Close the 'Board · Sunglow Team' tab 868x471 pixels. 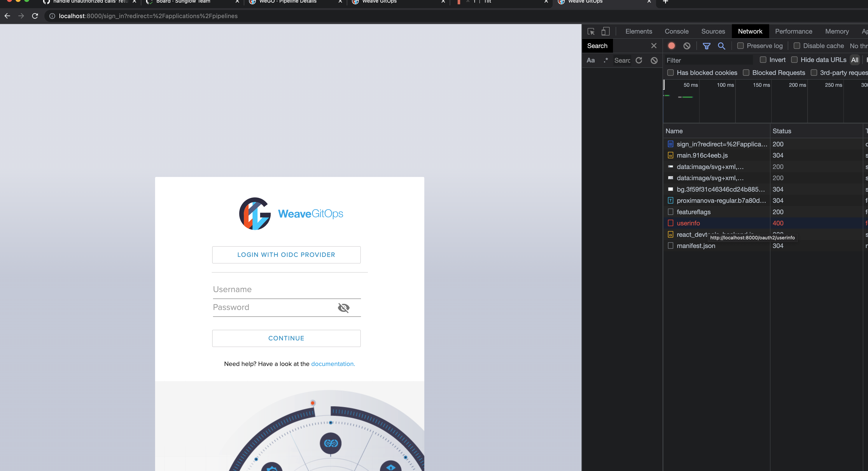pyautogui.click(x=237, y=2)
